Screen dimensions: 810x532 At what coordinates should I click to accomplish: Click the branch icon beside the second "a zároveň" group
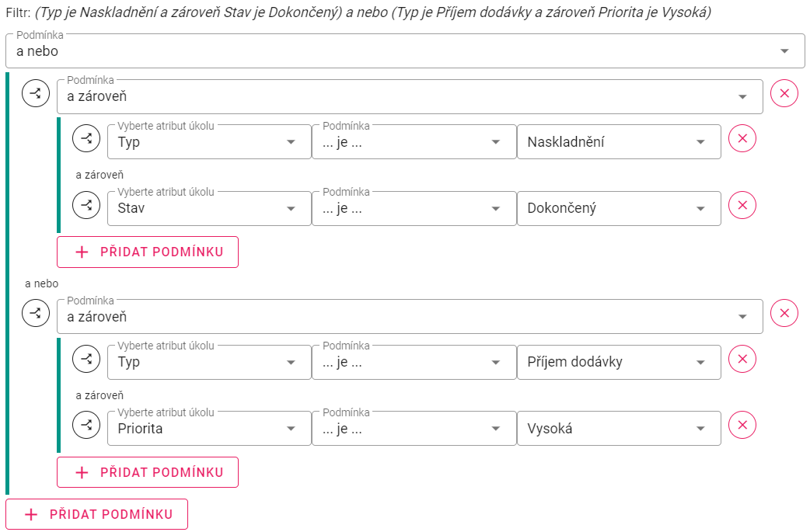(36, 315)
